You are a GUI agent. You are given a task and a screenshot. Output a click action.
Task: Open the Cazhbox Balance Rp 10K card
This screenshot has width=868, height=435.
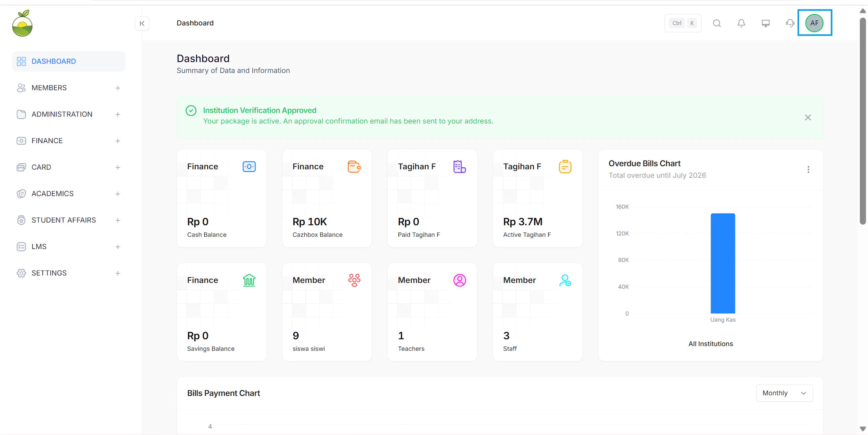(327, 198)
